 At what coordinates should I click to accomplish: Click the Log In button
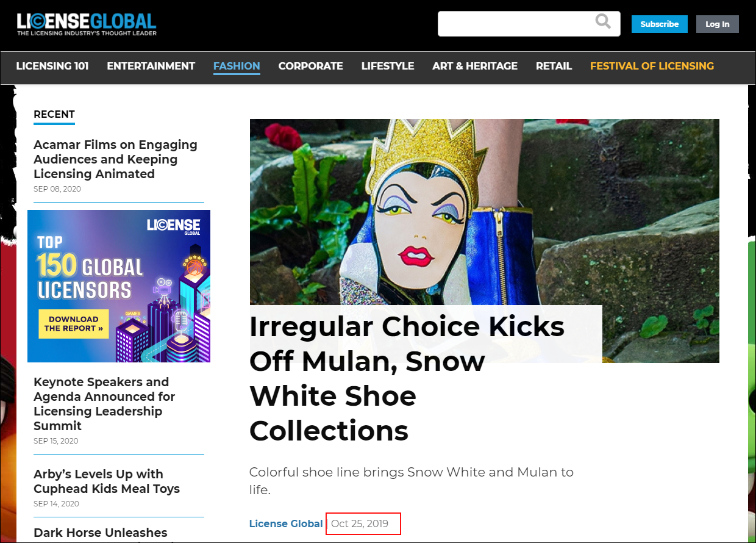coord(717,24)
